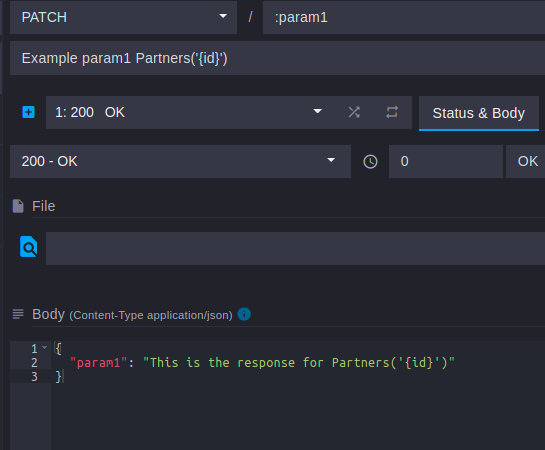Toggle sequential response mode repeat icon
The image size is (545, 450).
(x=392, y=112)
